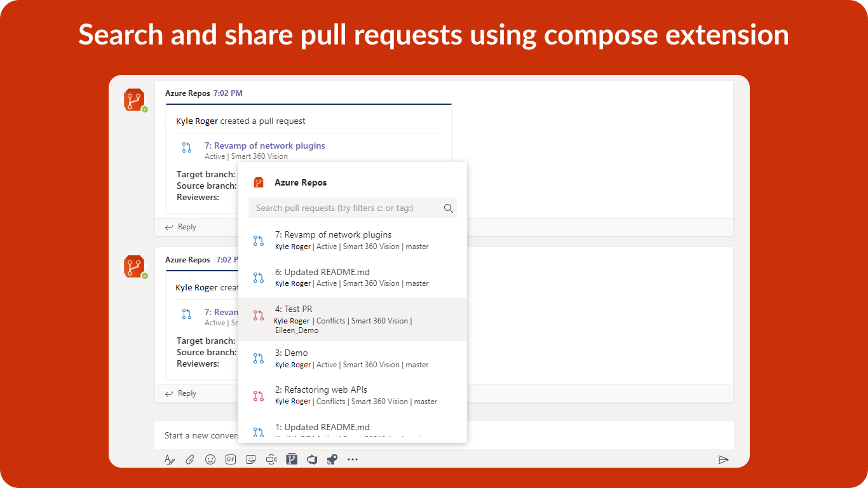Select '2: Refactoring web APIs' result
The height and width of the screenshot is (488, 868).
tap(353, 395)
